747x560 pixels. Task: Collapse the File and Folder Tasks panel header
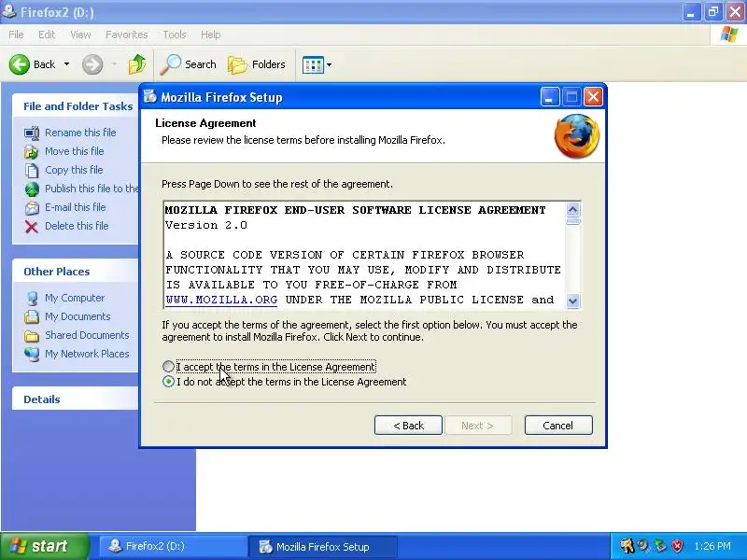click(77, 106)
